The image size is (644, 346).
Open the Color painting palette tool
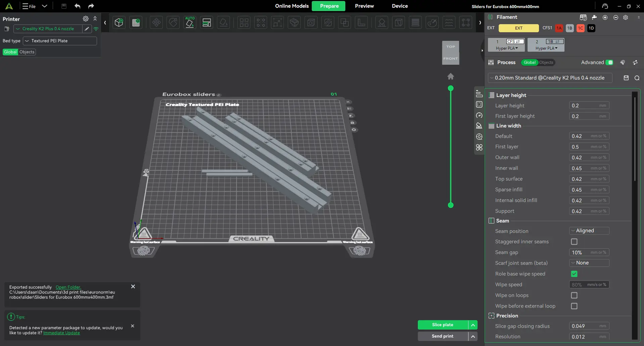pyautogui.click(x=432, y=22)
